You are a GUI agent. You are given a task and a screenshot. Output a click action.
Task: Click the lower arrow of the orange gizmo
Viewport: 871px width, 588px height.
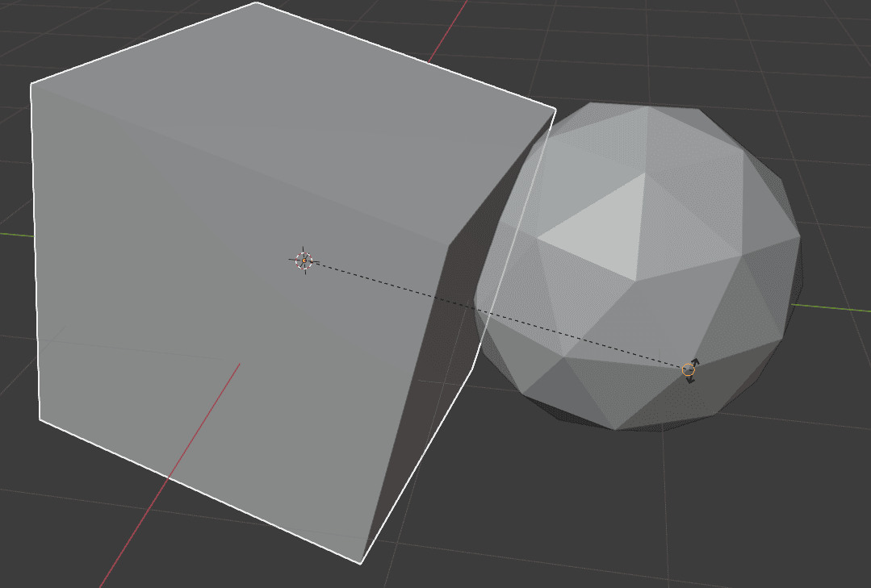click(690, 381)
